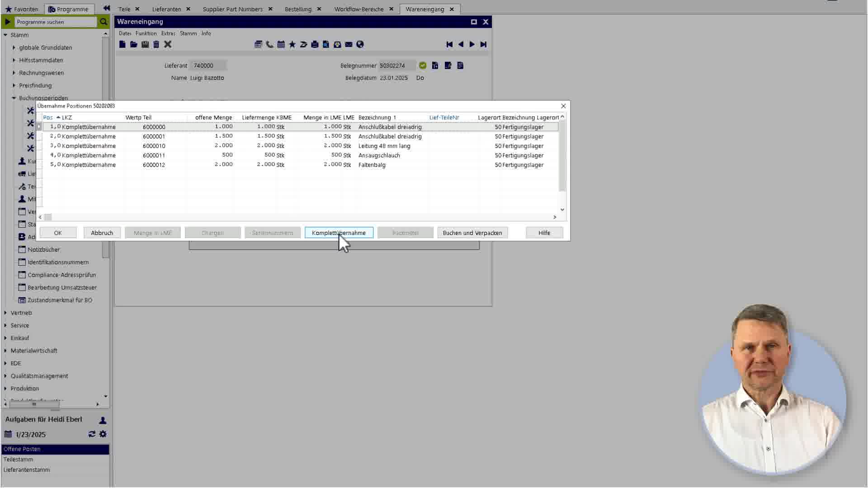Go to next record arrow icon
This screenshot has width=868, height=488.
coord(472,44)
